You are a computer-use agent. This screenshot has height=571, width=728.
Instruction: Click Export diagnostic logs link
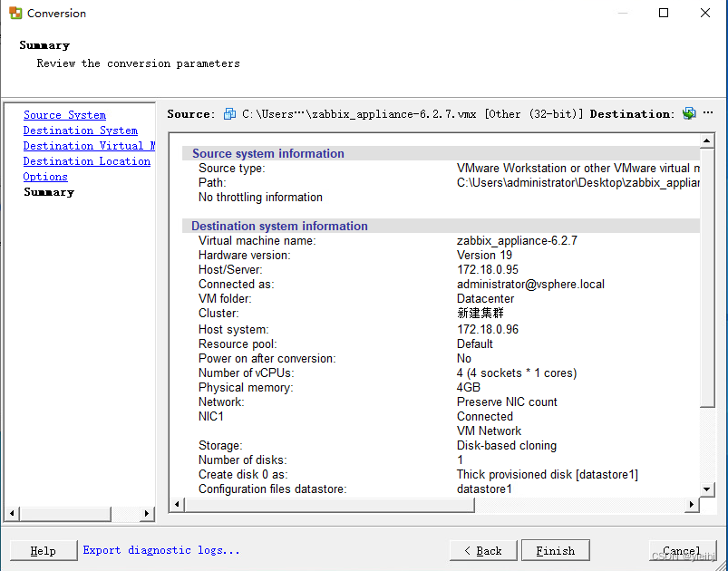161,550
